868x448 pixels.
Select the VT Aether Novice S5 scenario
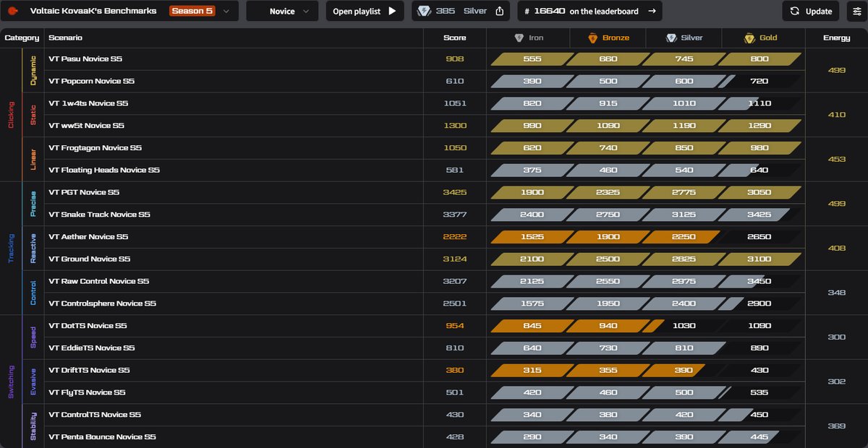88,237
